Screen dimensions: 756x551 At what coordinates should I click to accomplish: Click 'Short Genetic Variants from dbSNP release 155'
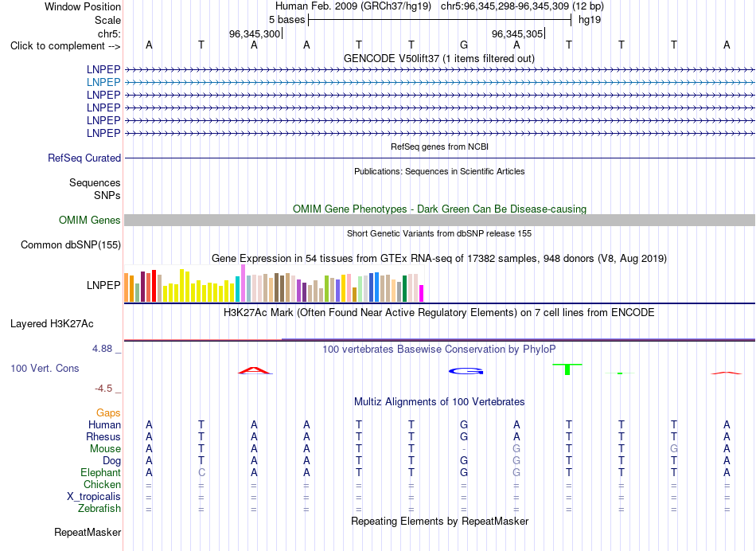click(x=439, y=233)
